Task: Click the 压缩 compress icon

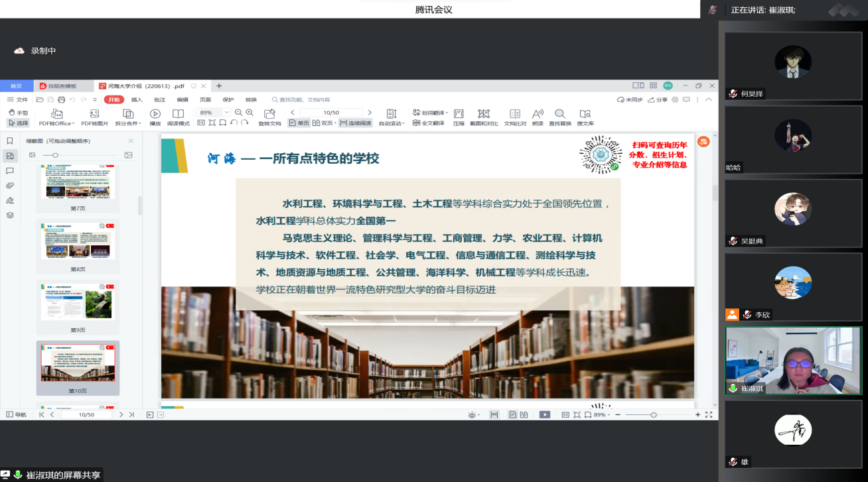Action: [459, 117]
